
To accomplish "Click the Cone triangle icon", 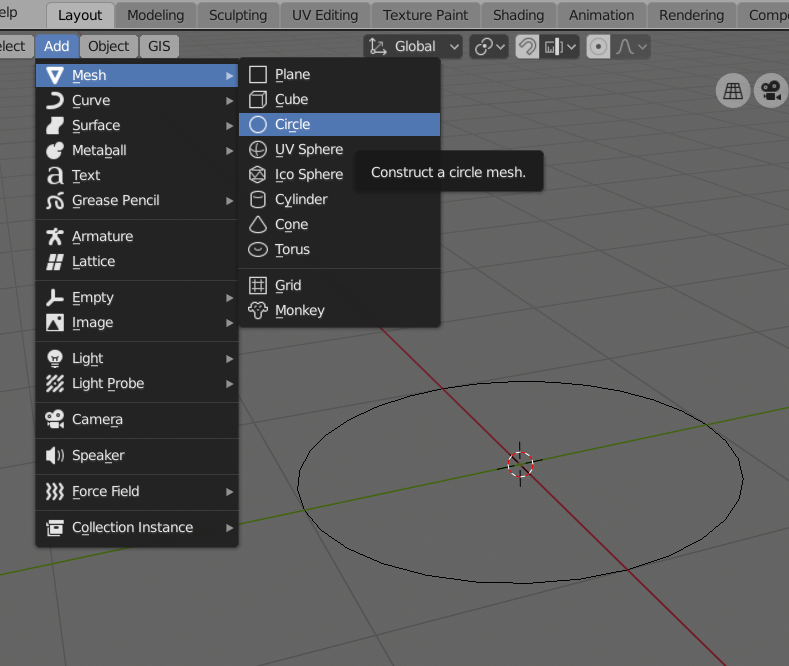I will tap(258, 224).
